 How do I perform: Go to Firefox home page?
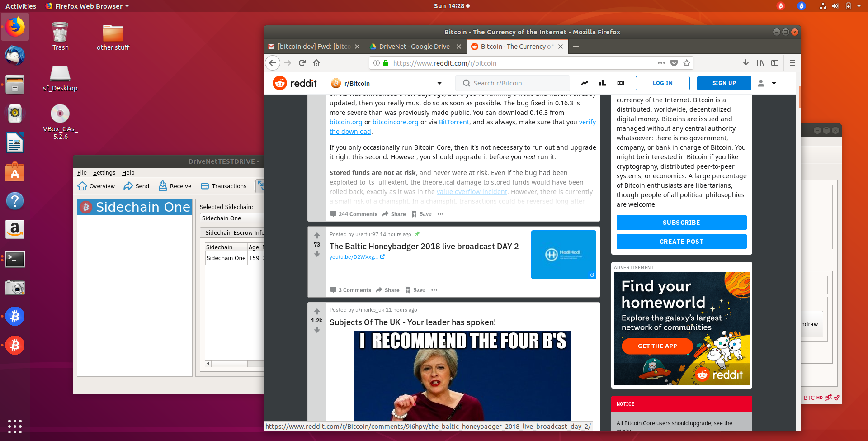pos(316,63)
